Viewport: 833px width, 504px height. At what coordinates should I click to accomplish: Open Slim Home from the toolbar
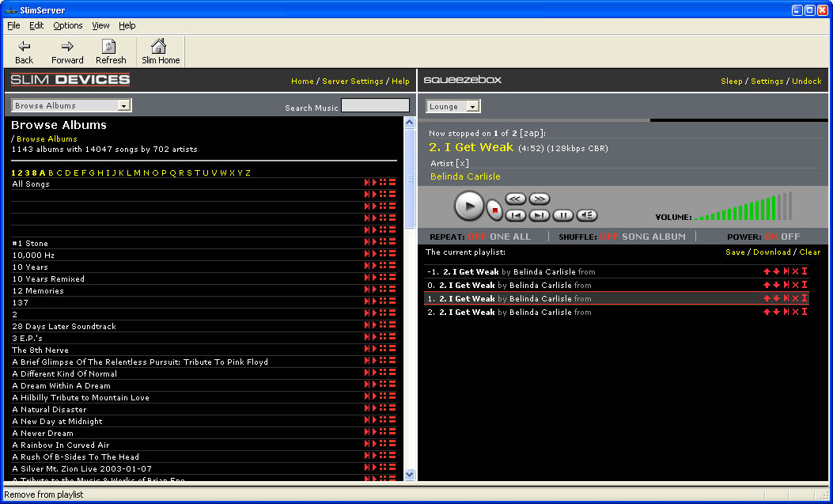pyautogui.click(x=161, y=51)
